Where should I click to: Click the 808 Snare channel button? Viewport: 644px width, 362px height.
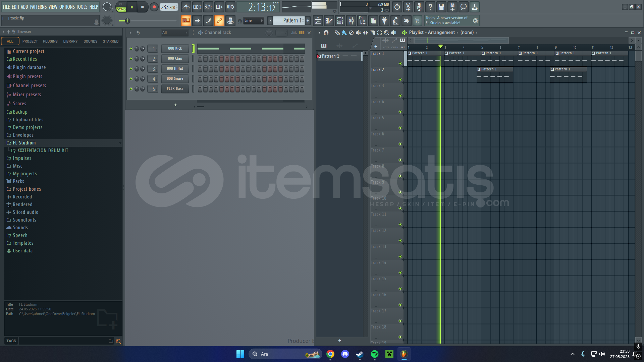coord(175,79)
